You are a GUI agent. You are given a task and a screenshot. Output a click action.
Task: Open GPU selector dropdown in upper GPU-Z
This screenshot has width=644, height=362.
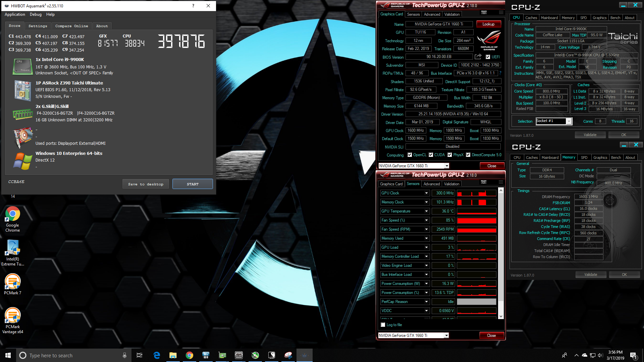pyautogui.click(x=447, y=166)
